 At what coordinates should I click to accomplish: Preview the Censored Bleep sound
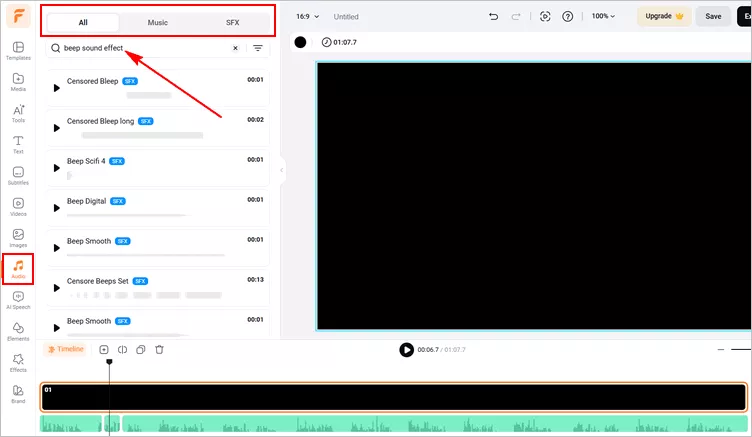click(57, 88)
